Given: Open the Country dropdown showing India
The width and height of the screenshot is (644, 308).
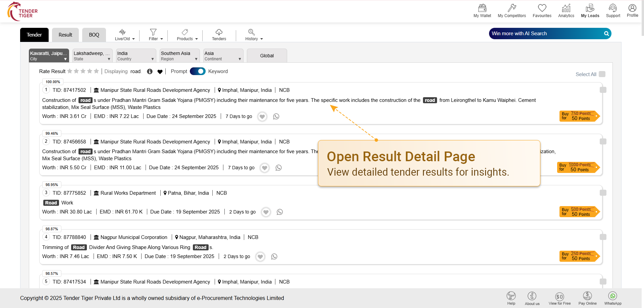Looking at the screenshot, I should click(136, 56).
